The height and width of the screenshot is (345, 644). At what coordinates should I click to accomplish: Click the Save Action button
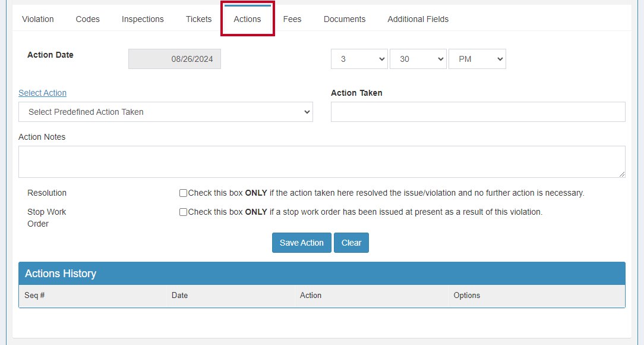pyautogui.click(x=301, y=243)
